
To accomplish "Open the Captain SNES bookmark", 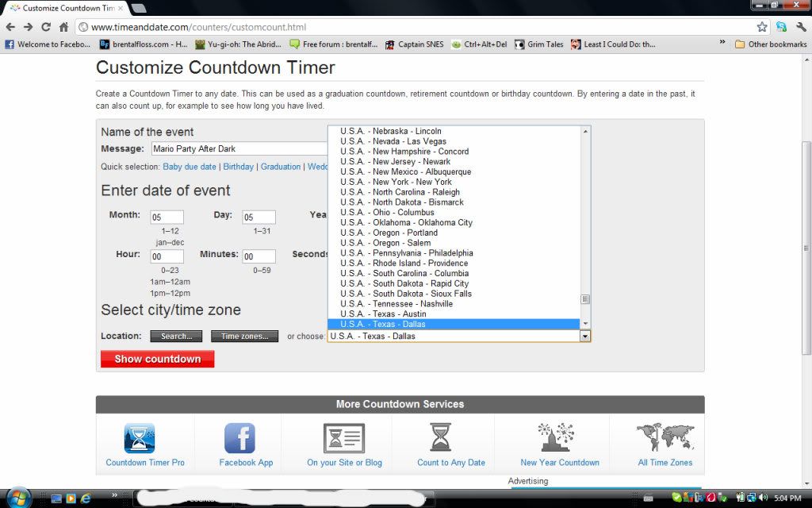I will coord(414,44).
